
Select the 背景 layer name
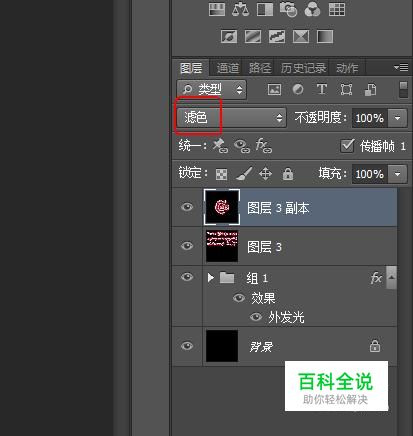[x=261, y=347]
